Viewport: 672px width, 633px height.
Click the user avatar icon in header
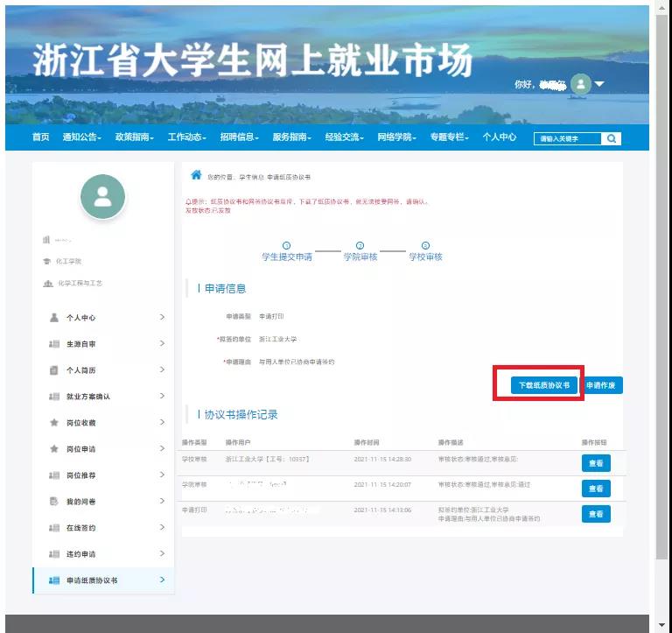click(x=580, y=84)
